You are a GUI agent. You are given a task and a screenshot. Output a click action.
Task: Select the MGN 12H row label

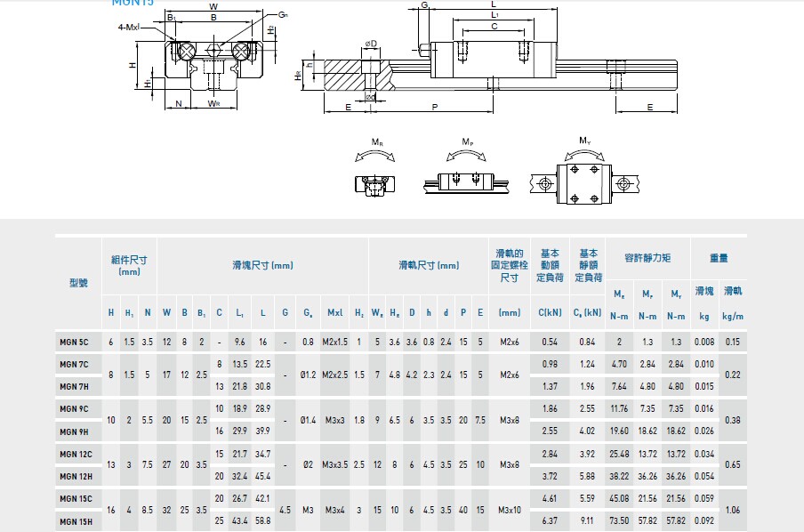click(74, 475)
